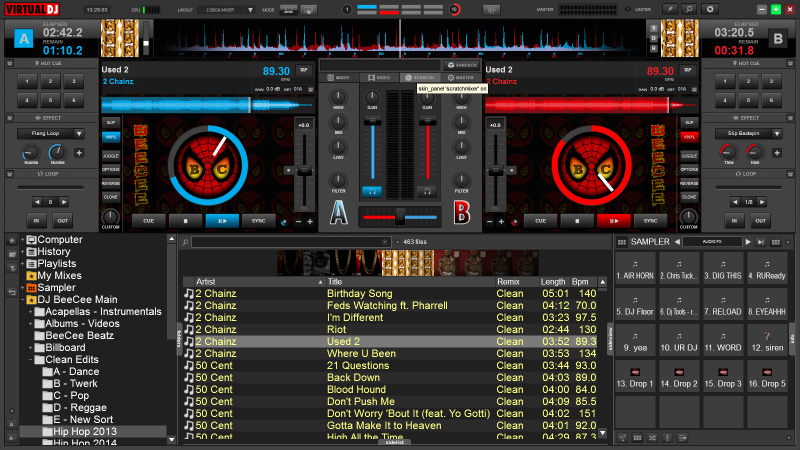The height and width of the screenshot is (450, 800).
Task: Expand the Playlists tree node
Action: point(22,263)
